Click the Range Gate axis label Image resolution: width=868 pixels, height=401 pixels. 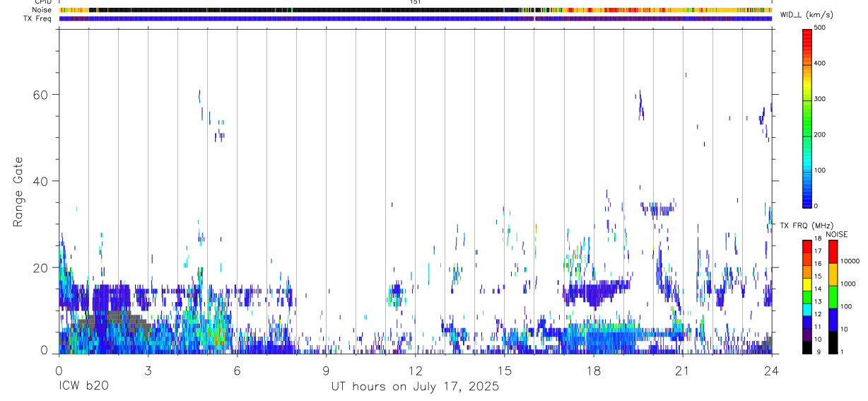click(19, 192)
